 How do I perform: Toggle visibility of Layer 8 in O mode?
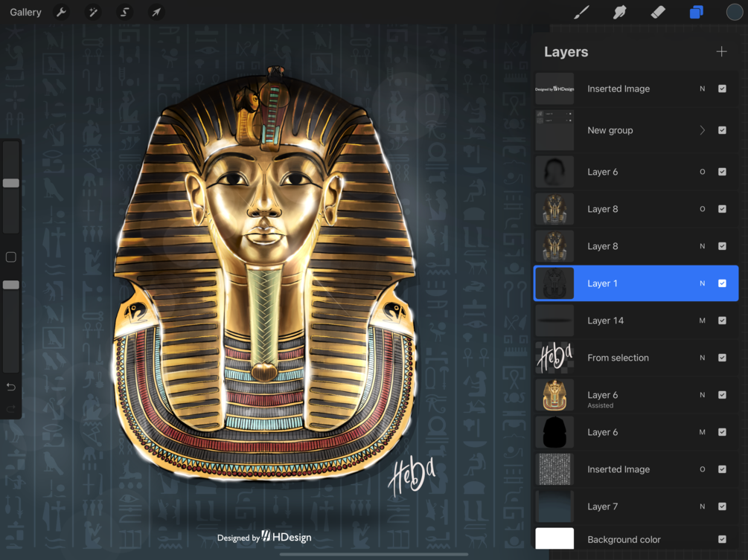722,209
